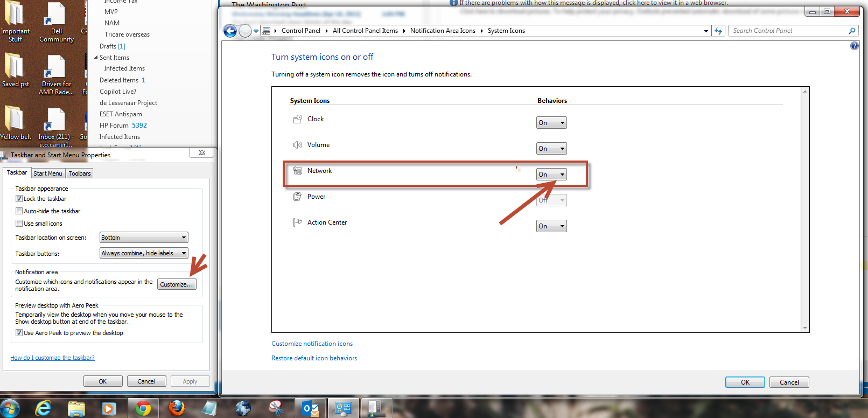Open Control Panel help question mark
This screenshot has height=418, width=868.
point(854,46)
